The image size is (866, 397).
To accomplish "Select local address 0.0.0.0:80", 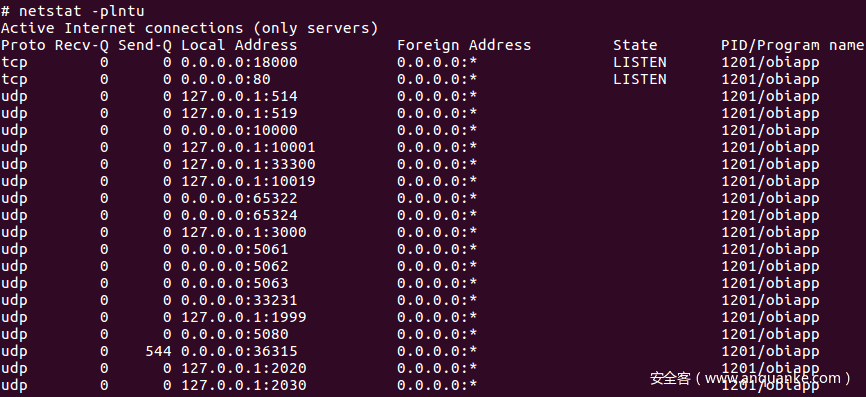I will point(225,80).
